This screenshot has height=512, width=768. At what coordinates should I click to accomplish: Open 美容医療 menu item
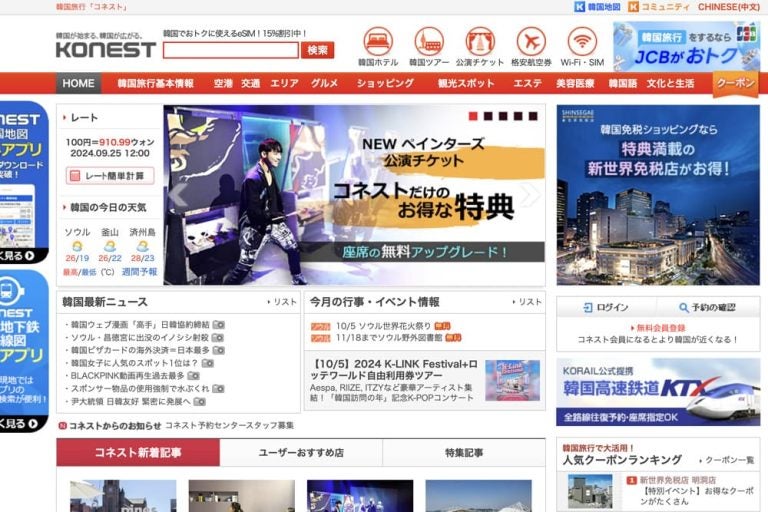point(575,83)
